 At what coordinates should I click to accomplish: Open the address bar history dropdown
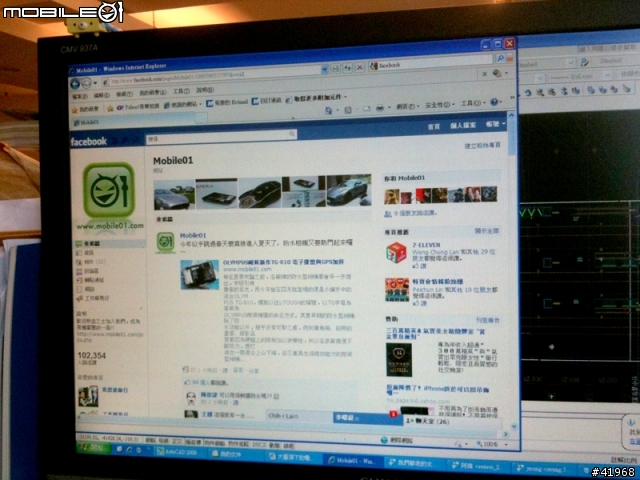[324, 70]
